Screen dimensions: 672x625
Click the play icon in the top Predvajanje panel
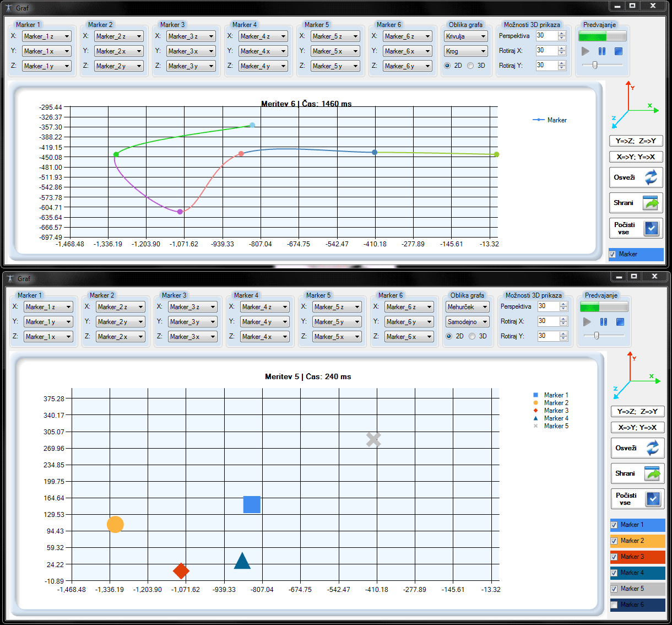586,51
